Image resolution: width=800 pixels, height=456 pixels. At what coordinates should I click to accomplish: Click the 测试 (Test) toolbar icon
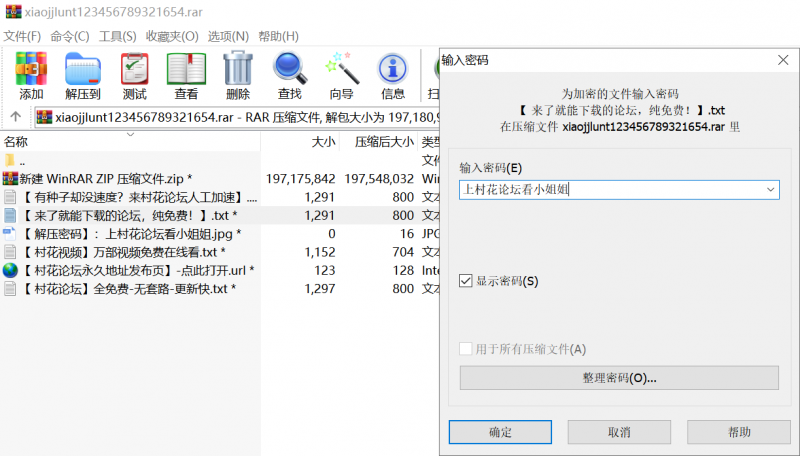click(135, 69)
